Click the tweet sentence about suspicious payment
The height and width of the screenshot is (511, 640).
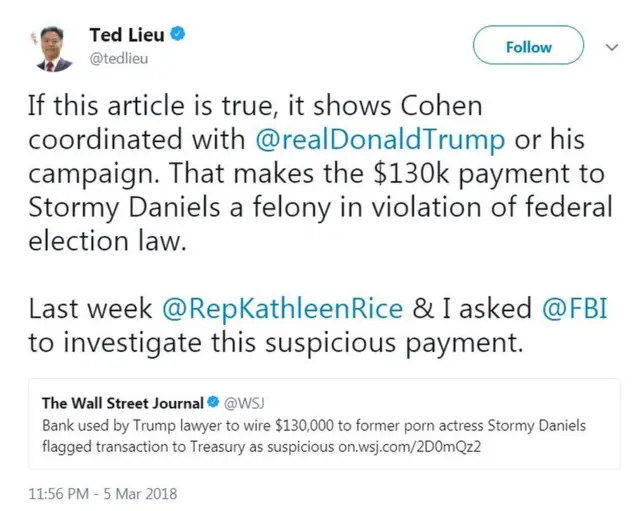coord(275,343)
